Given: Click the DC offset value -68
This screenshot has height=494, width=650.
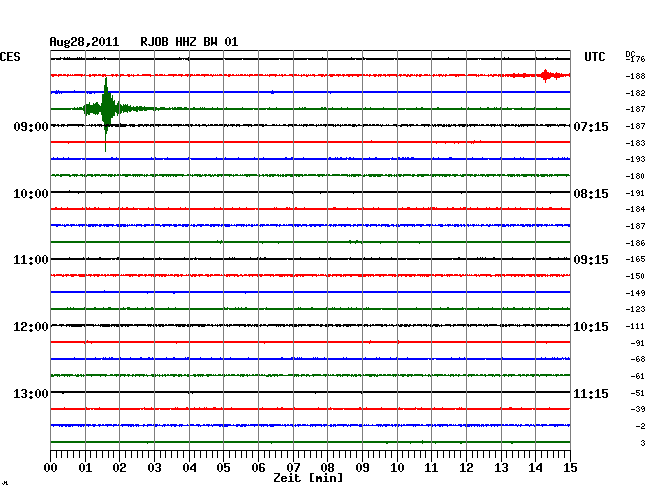Looking at the screenshot, I should [638, 359].
